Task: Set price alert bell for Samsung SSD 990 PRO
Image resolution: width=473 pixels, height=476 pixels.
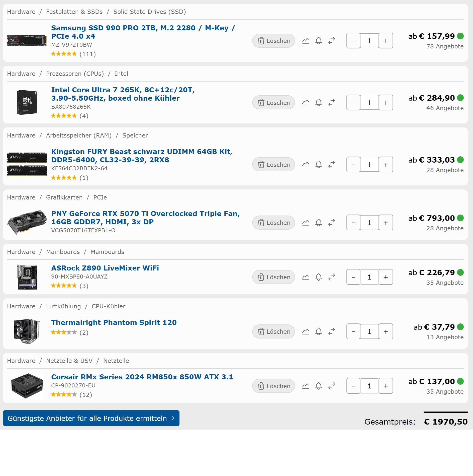Action: point(318,41)
